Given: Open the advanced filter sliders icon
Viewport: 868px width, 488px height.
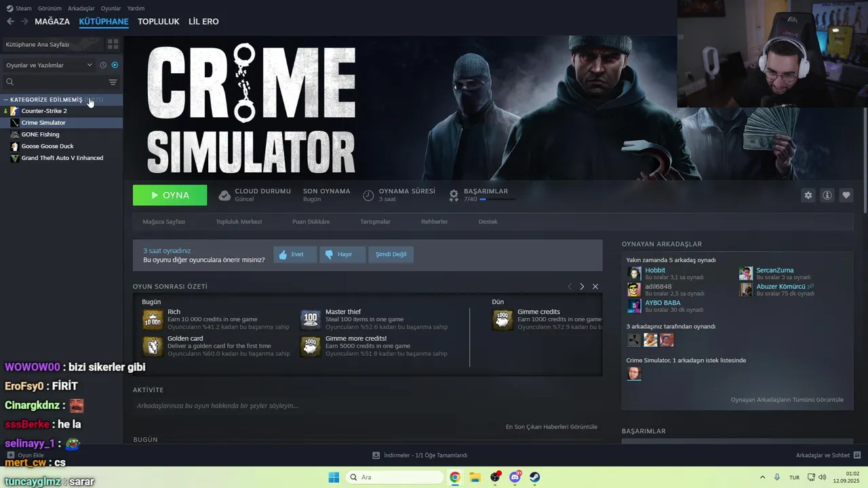Looking at the screenshot, I should click(x=113, y=82).
